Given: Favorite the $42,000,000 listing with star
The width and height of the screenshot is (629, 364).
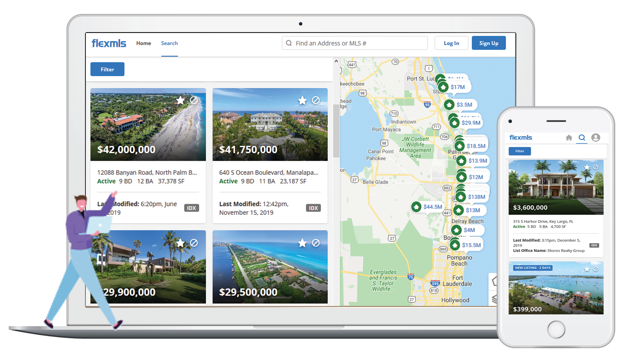Looking at the screenshot, I should tap(180, 100).
